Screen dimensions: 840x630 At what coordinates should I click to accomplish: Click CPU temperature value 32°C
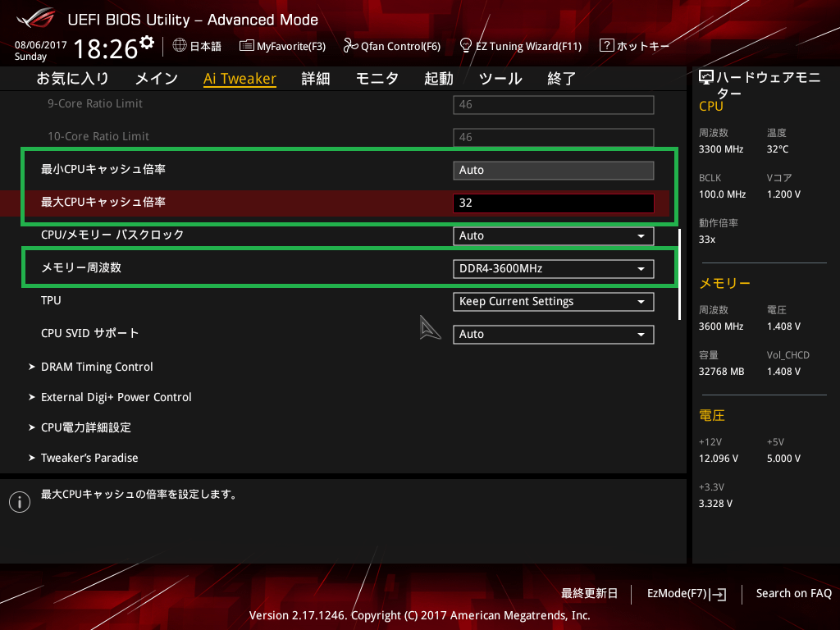coord(778,149)
